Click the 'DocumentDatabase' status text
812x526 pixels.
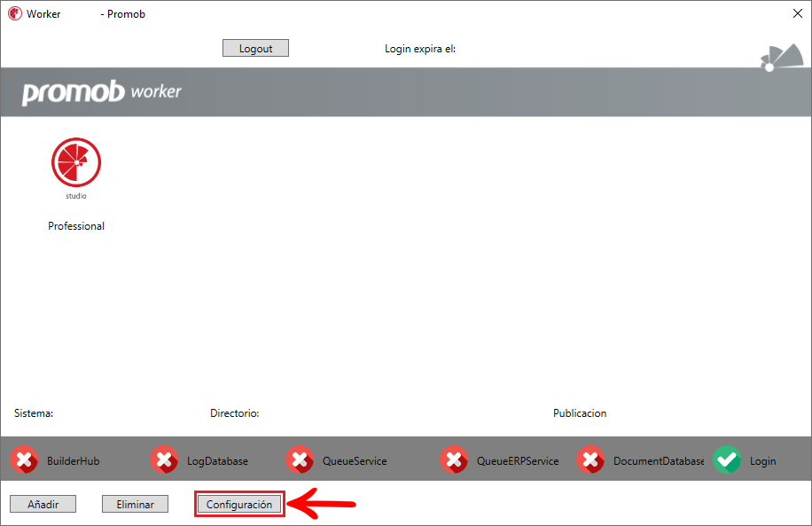[659, 460]
